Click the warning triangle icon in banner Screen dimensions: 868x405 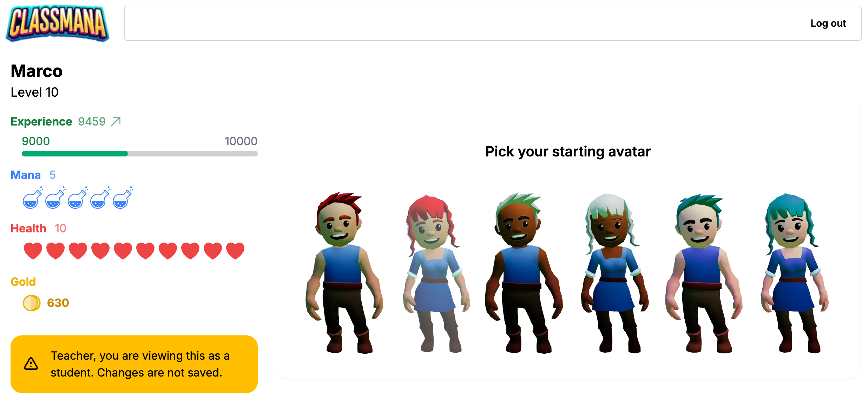tap(31, 364)
